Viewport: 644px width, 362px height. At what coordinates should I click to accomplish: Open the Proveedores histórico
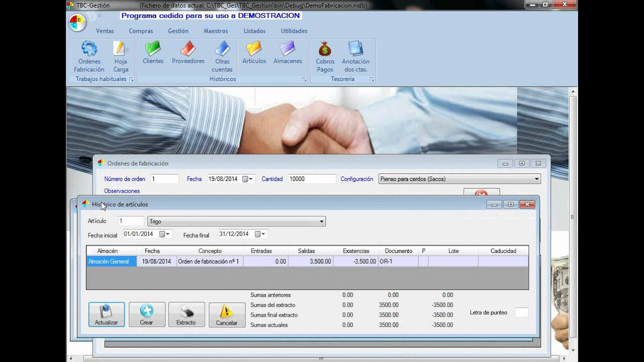188,53
